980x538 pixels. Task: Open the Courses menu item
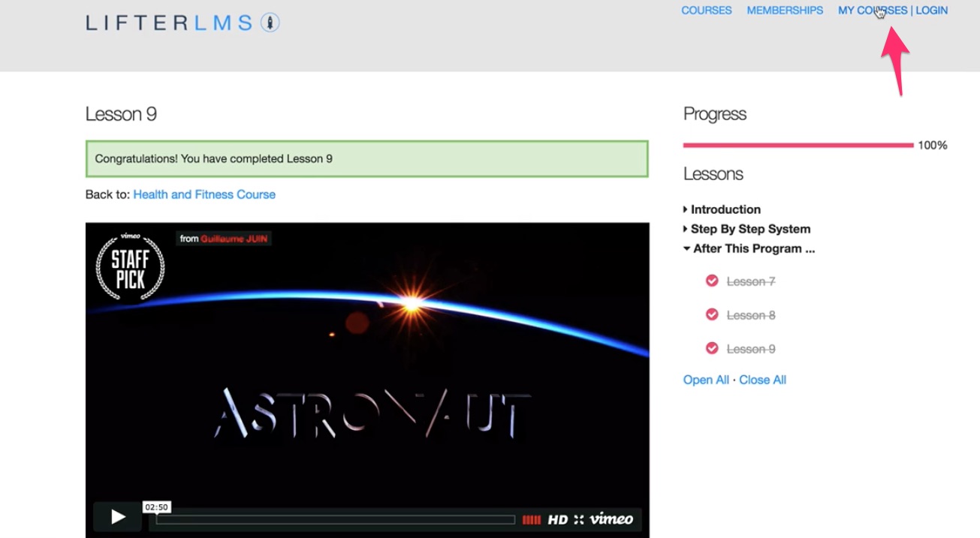[707, 11]
